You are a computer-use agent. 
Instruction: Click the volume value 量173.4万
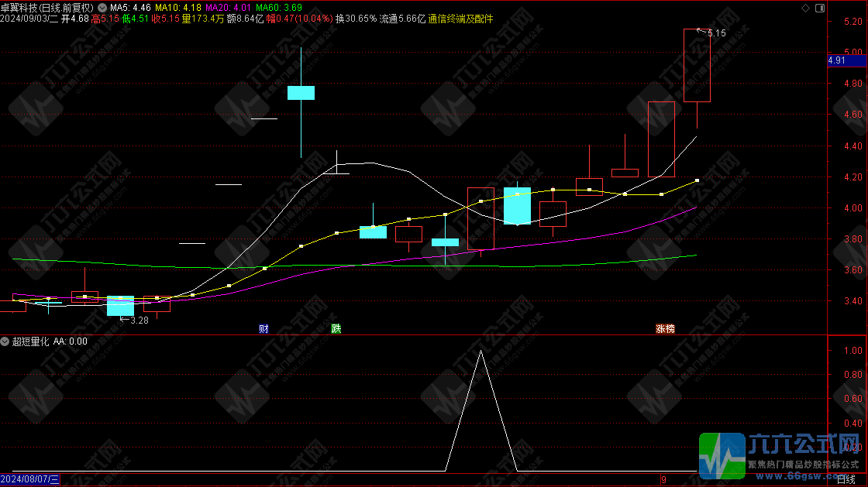203,19
